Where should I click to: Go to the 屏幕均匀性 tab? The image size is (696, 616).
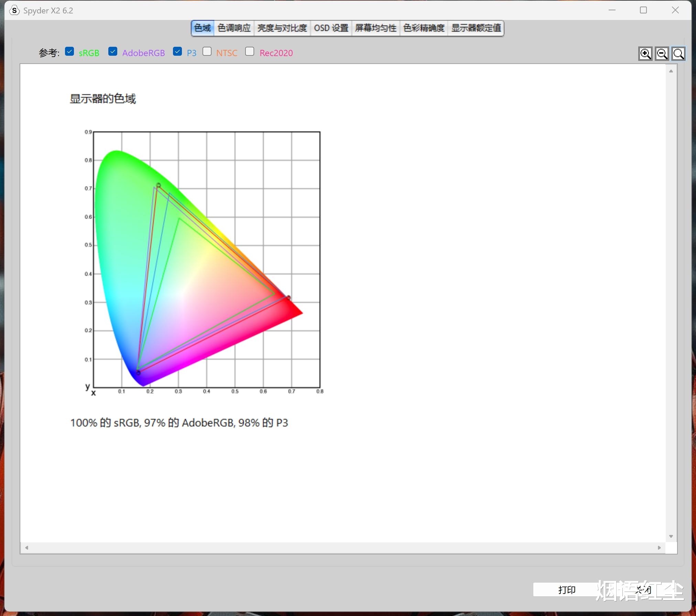[x=376, y=28]
